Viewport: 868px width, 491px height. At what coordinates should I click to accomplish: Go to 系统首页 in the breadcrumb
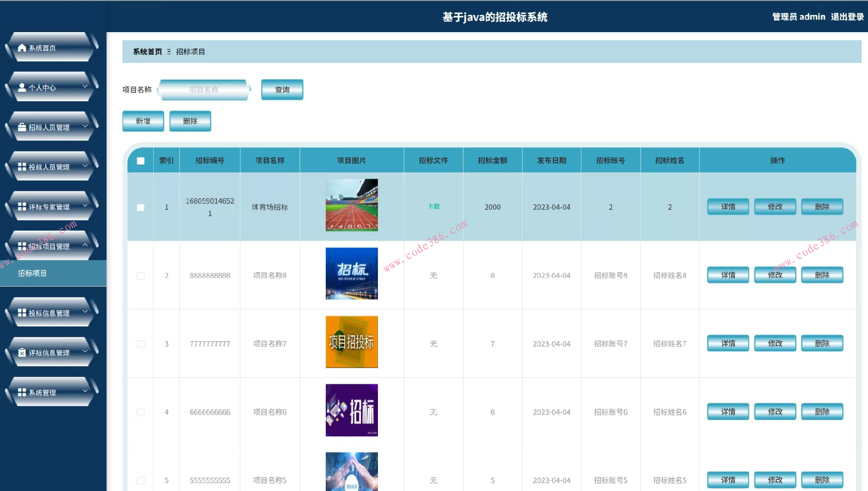[147, 52]
